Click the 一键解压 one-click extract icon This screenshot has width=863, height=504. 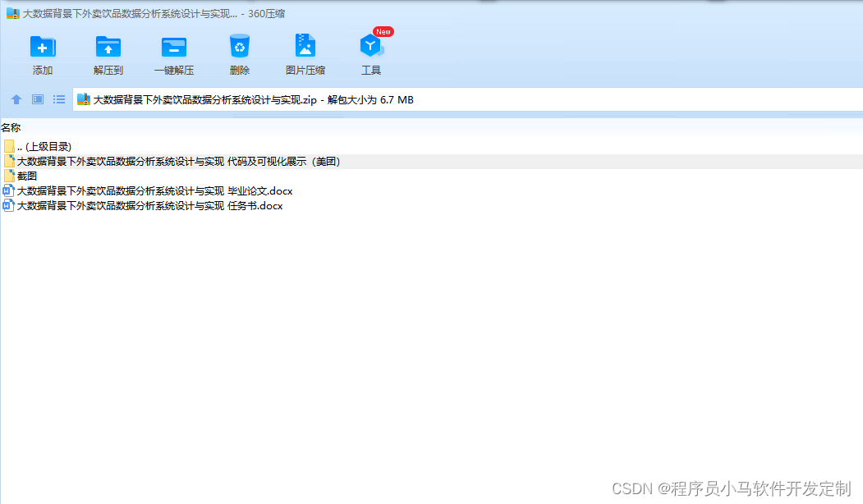174,47
